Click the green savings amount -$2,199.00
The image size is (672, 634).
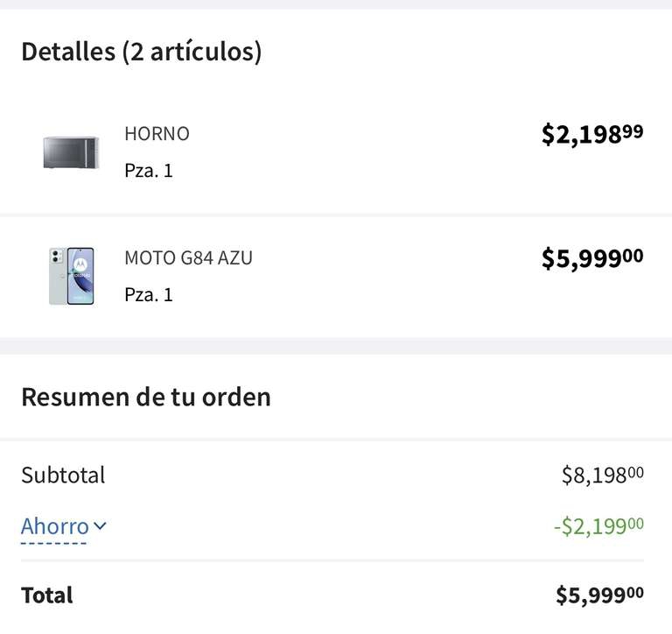(x=598, y=526)
